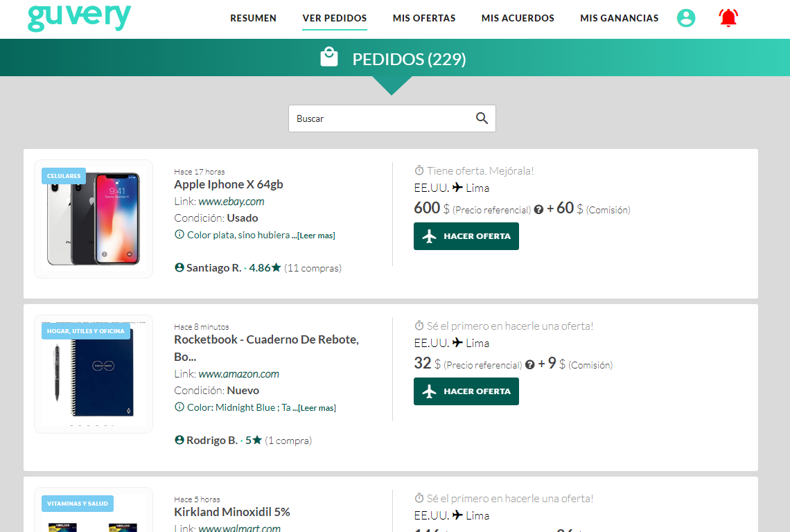
Task: Click the Apple Iphone X 64gb title
Action: 228,184
